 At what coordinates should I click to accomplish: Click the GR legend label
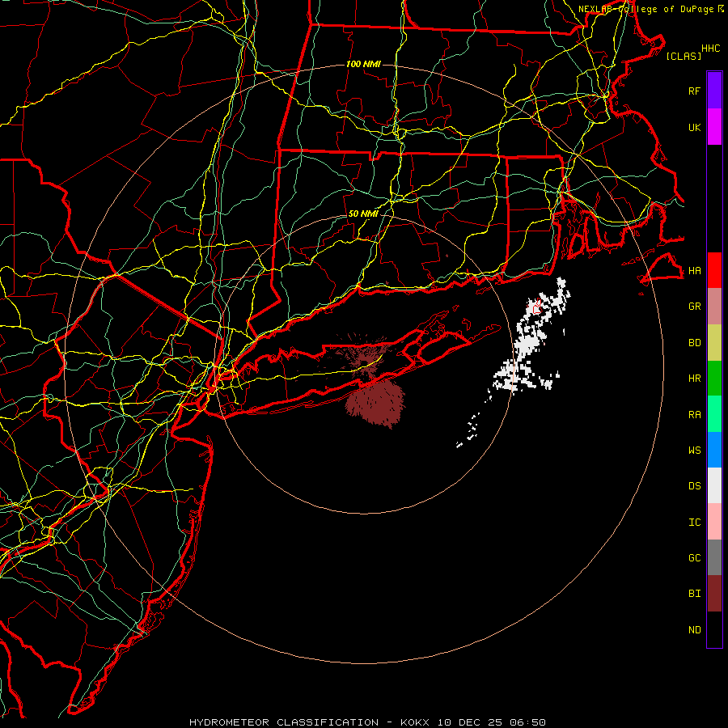pyautogui.click(x=694, y=307)
